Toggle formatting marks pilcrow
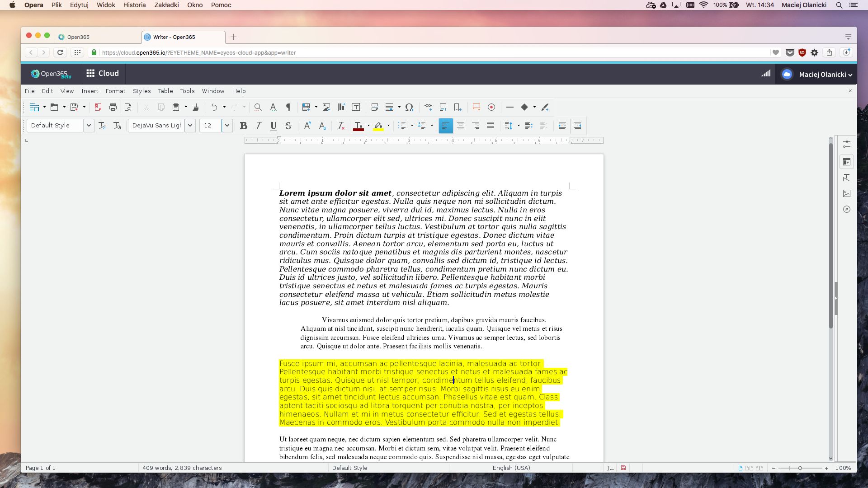This screenshot has width=868, height=488. (288, 107)
